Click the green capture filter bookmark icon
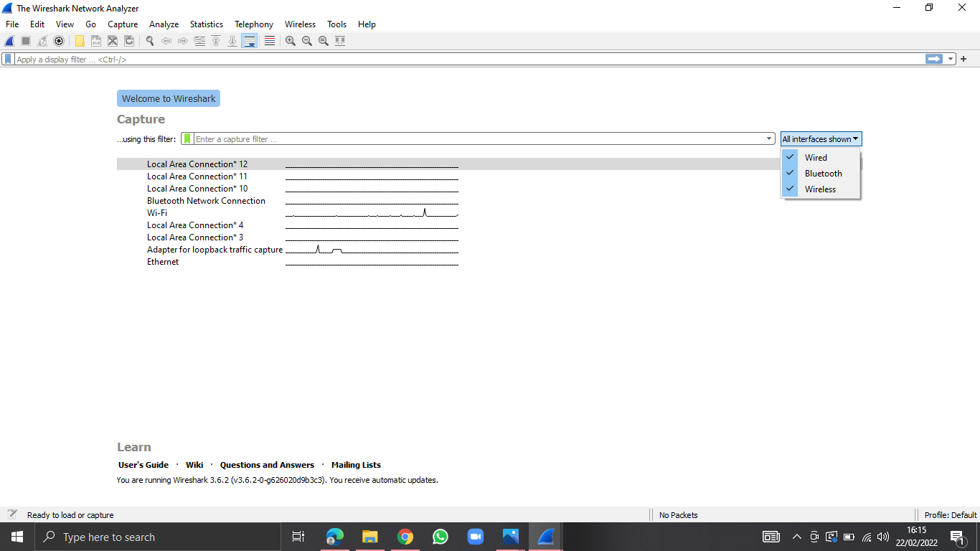 187,138
